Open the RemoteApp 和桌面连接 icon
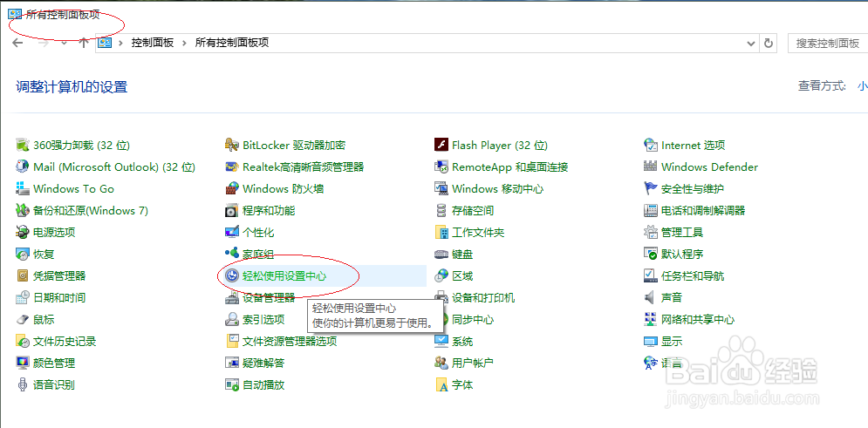 point(441,167)
